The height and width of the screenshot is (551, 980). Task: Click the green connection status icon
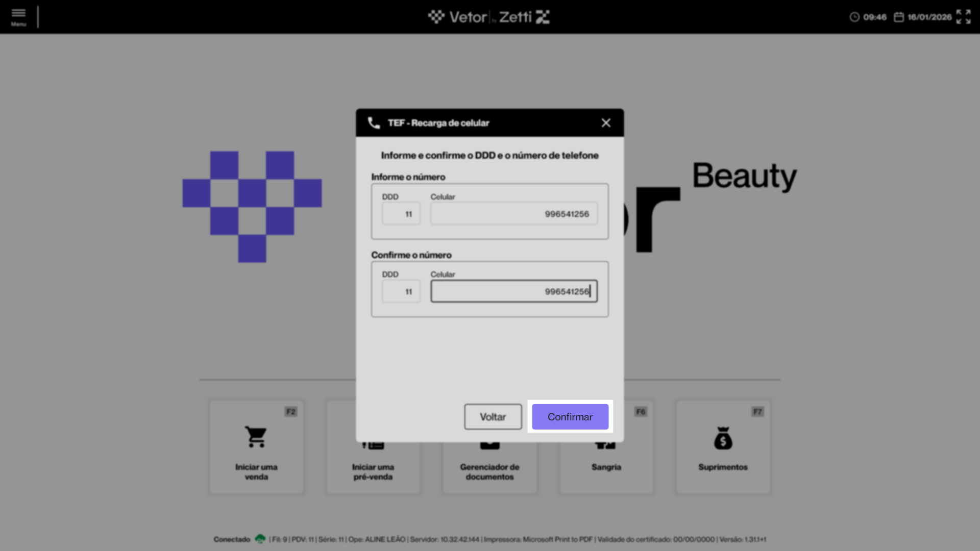(260, 539)
